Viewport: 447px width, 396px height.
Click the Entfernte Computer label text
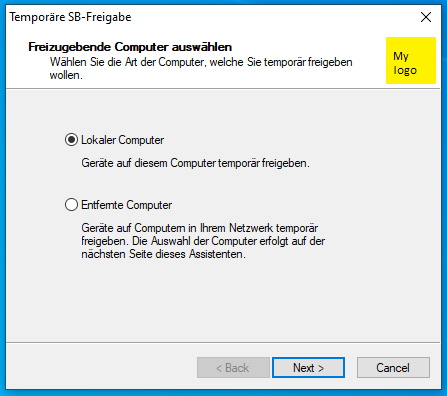tap(127, 205)
